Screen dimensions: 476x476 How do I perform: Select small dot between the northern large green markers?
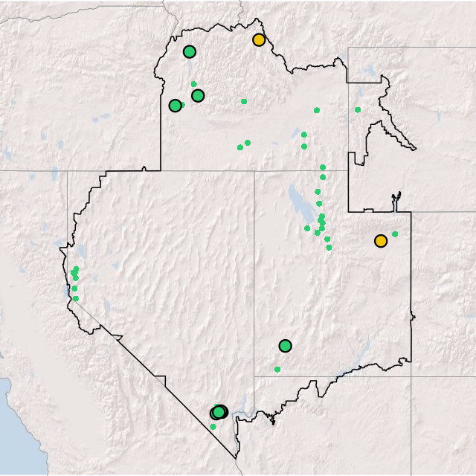193,84
